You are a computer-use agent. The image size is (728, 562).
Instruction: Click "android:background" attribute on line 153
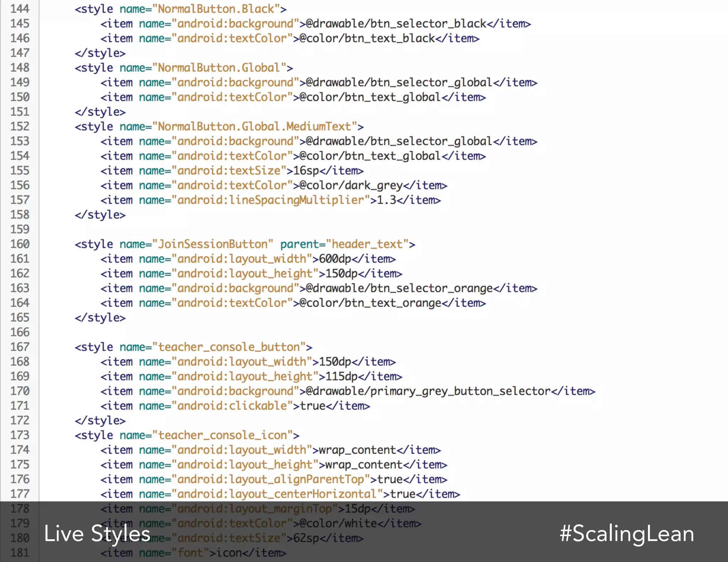235,141
